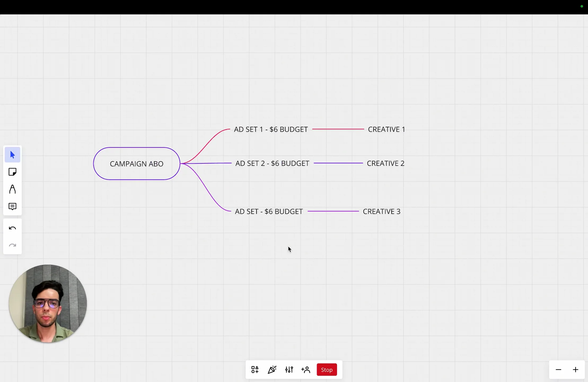The image size is (588, 382).
Task: Click the add participant icon
Action: click(x=306, y=370)
